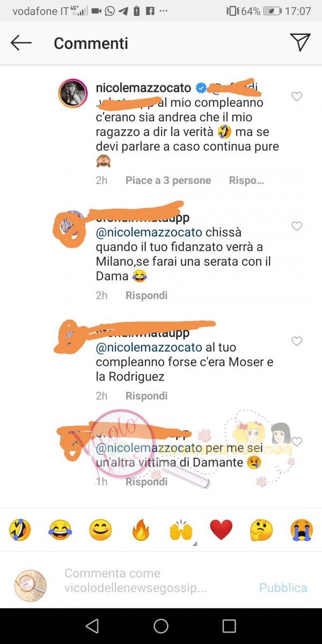Tap the Pubblica button
Viewport: 322px width, 644px height.
click(283, 588)
